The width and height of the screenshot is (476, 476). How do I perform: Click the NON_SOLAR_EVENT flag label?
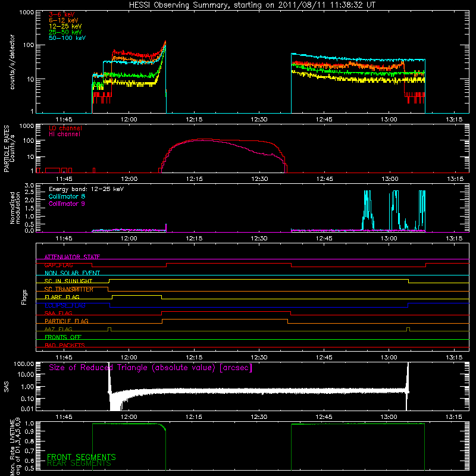(72, 273)
